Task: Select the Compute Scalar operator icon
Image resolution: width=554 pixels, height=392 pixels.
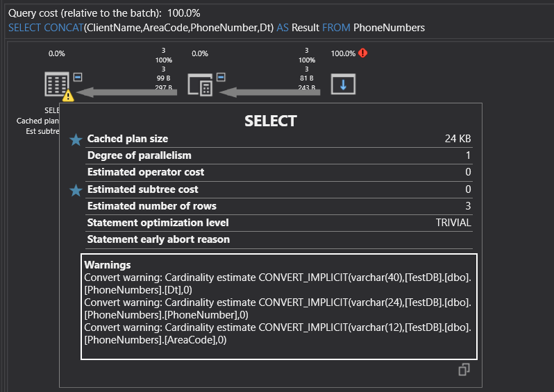Action: [200, 84]
